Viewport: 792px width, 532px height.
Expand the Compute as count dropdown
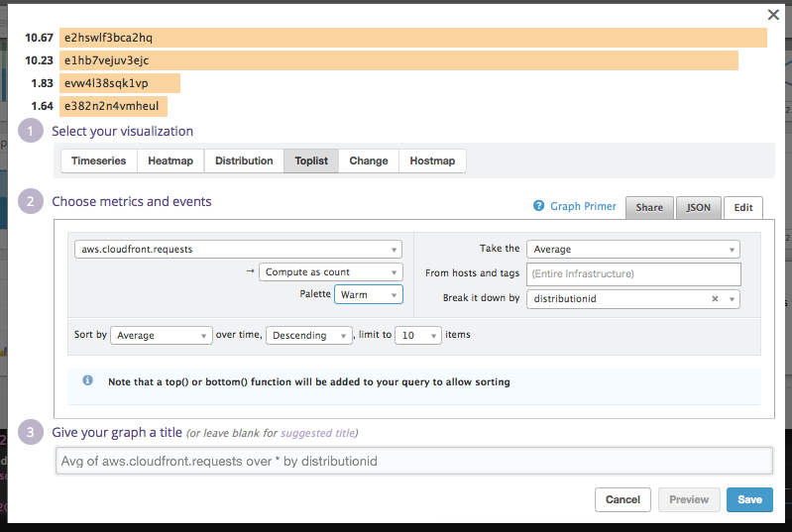click(331, 272)
